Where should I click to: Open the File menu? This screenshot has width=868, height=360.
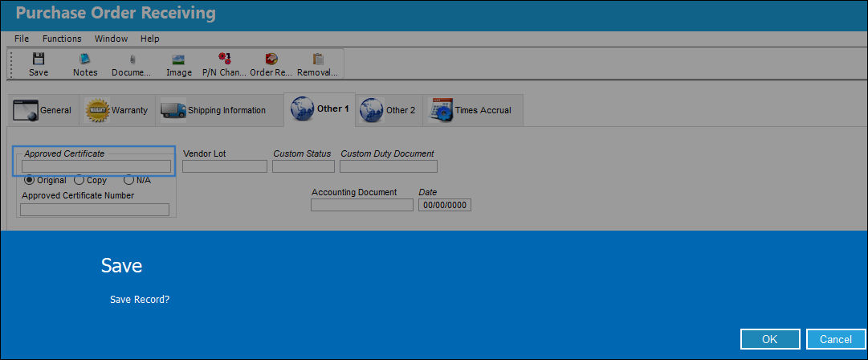(x=22, y=39)
